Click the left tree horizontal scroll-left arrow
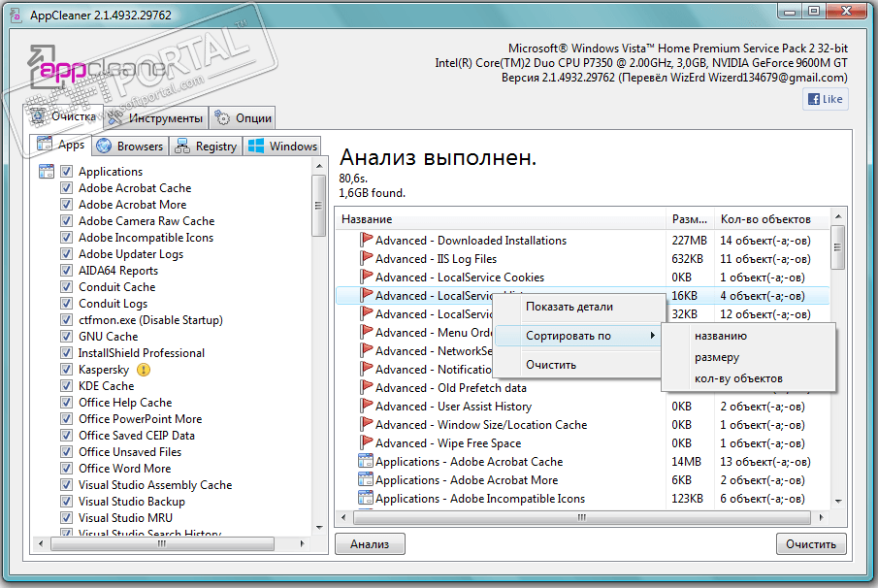 41,543
